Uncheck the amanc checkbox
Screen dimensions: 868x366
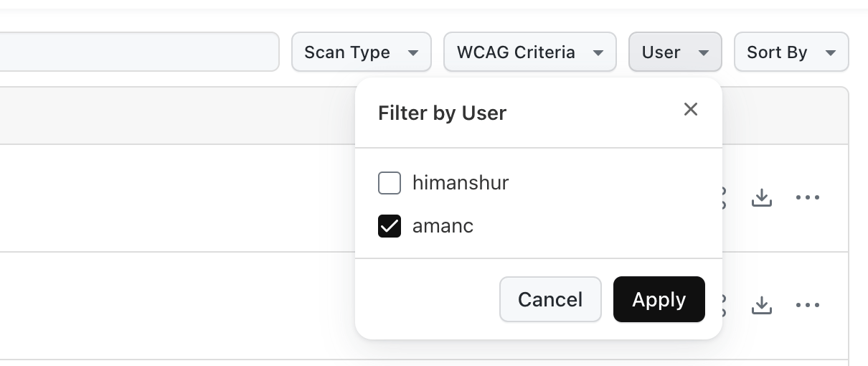point(390,227)
